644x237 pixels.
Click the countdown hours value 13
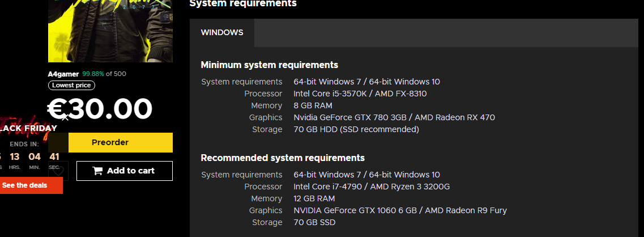coord(15,157)
